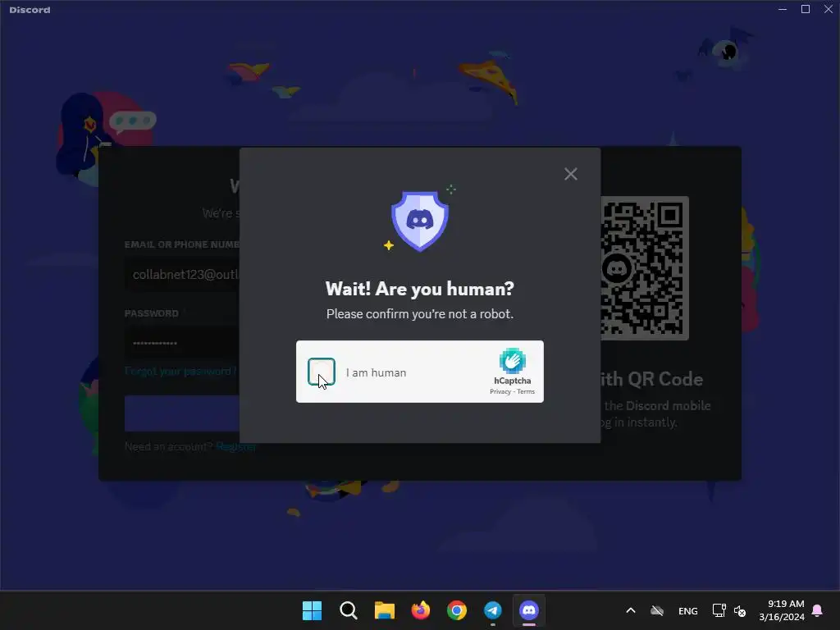Click the 'Wait! Are you human?' heading
The width and height of the screenshot is (840, 630).
(419, 289)
